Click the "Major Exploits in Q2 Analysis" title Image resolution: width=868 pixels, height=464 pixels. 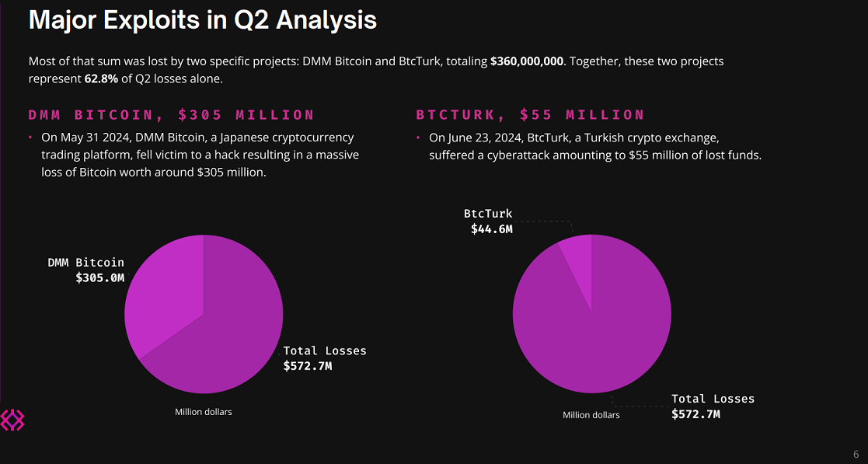[x=202, y=20]
